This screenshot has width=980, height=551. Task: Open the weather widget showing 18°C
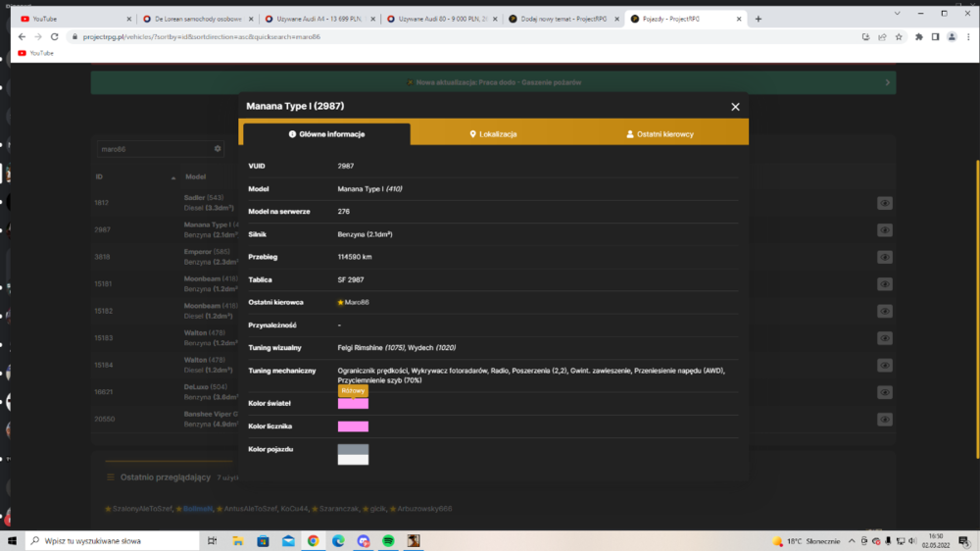(x=807, y=541)
